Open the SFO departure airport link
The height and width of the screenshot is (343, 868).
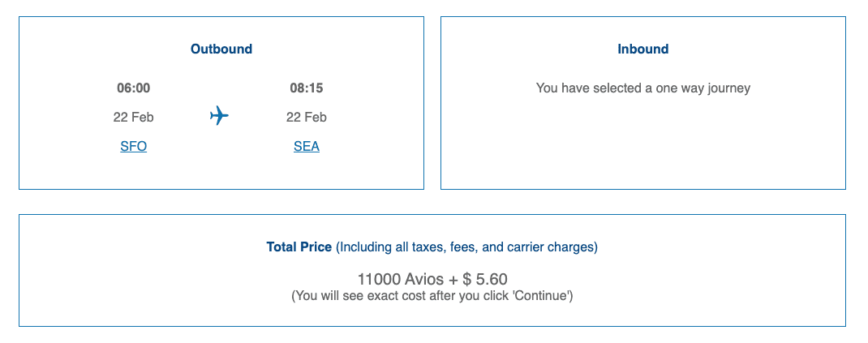pyautogui.click(x=133, y=147)
